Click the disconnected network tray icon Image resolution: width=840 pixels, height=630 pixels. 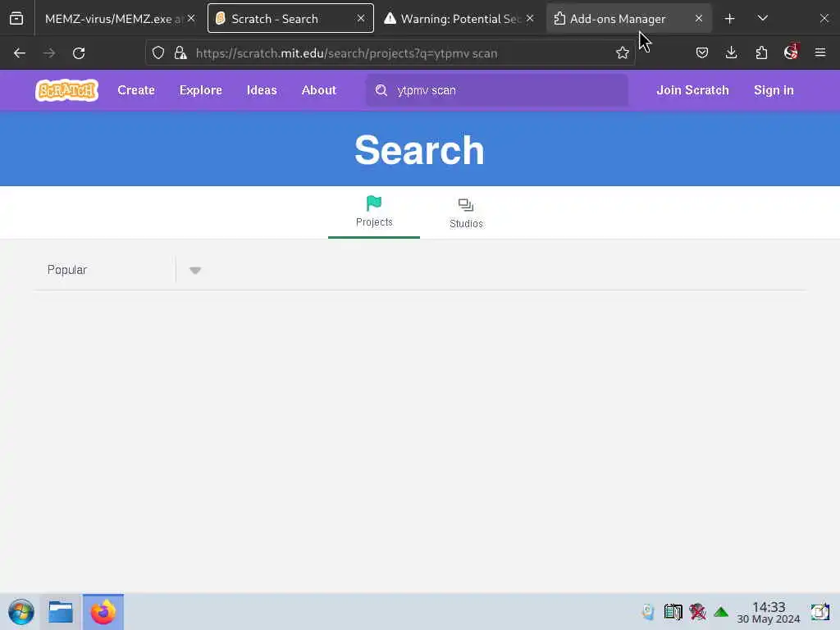click(697, 612)
